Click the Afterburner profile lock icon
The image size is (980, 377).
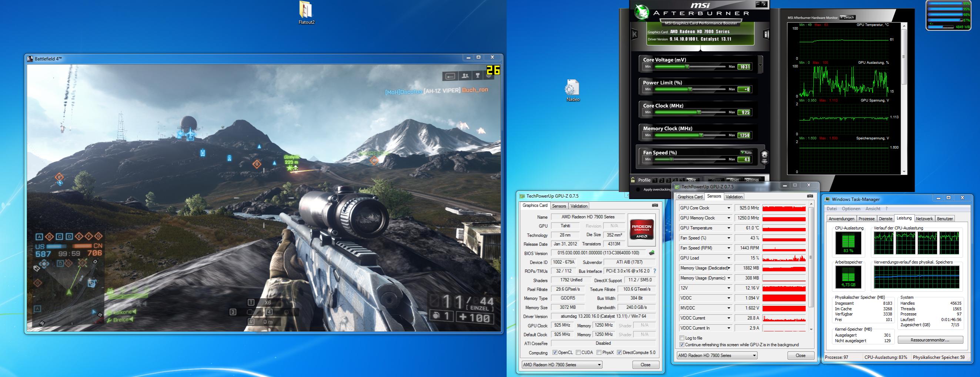[x=633, y=180]
